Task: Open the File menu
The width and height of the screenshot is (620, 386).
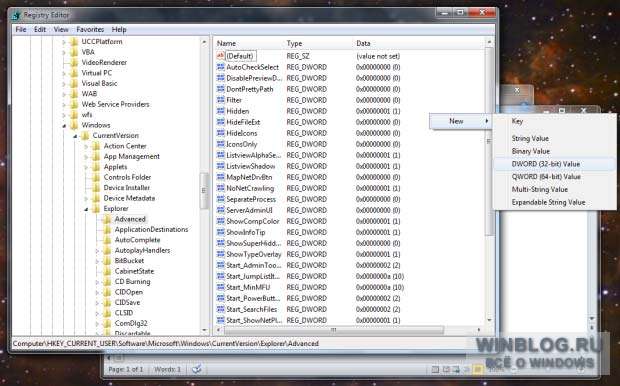Action: point(21,29)
